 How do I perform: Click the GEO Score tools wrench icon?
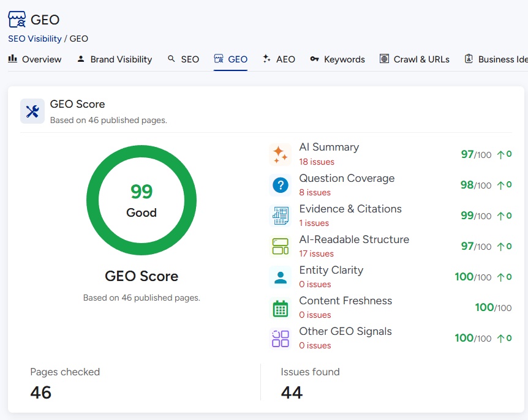32,111
